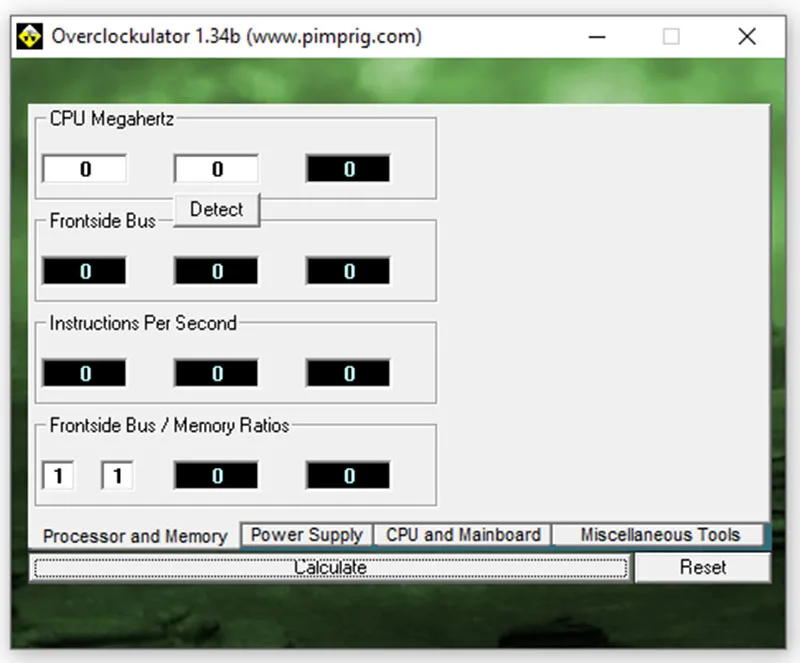This screenshot has height=663, width=800.
Task: Click first white CPU Megahertz input field
Action: 85,169
